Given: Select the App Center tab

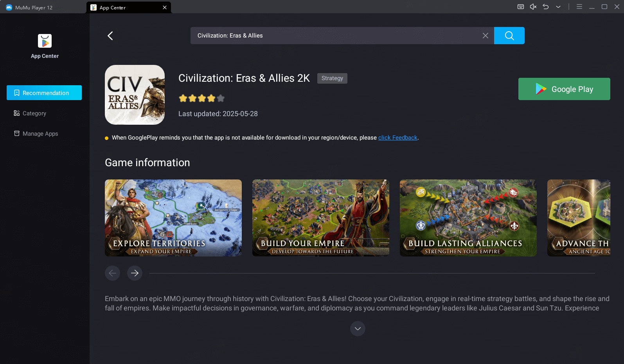Looking at the screenshot, I should 128,7.
